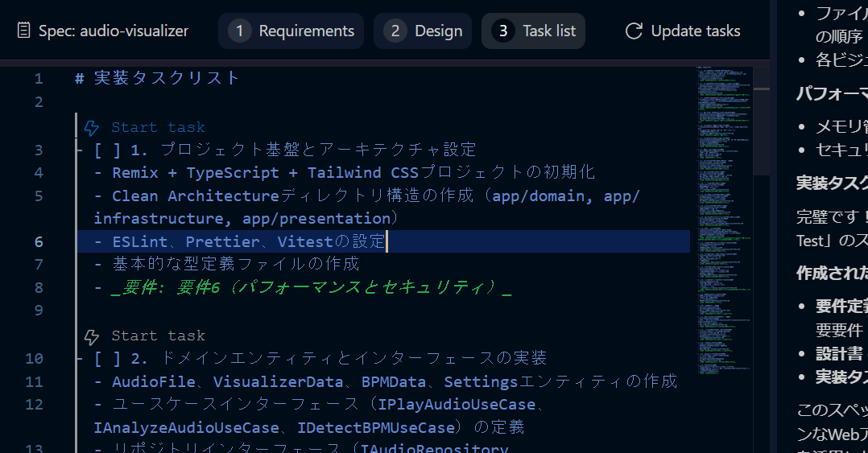Click Update tasks button
Image resolution: width=868 pixels, height=453 pixels.
click(683, 31)
